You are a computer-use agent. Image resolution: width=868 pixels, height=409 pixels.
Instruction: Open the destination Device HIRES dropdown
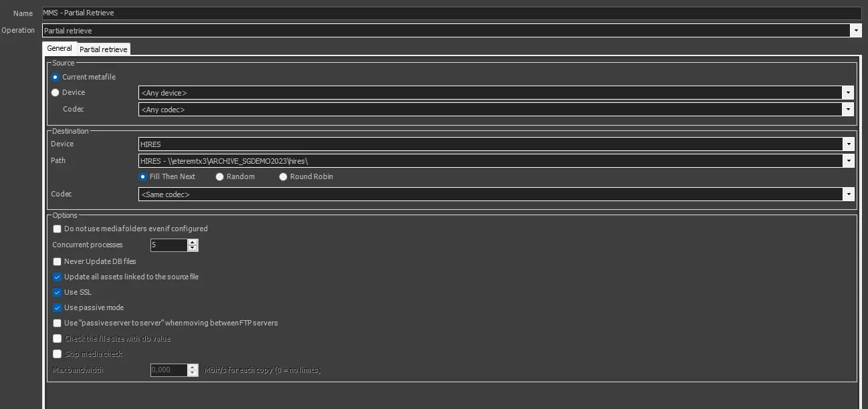click(x=848, y=144)
